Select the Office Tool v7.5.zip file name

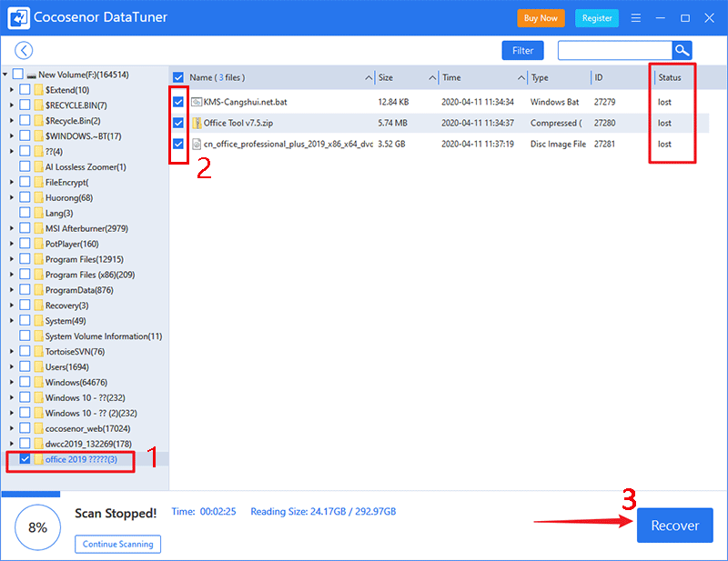238,123
